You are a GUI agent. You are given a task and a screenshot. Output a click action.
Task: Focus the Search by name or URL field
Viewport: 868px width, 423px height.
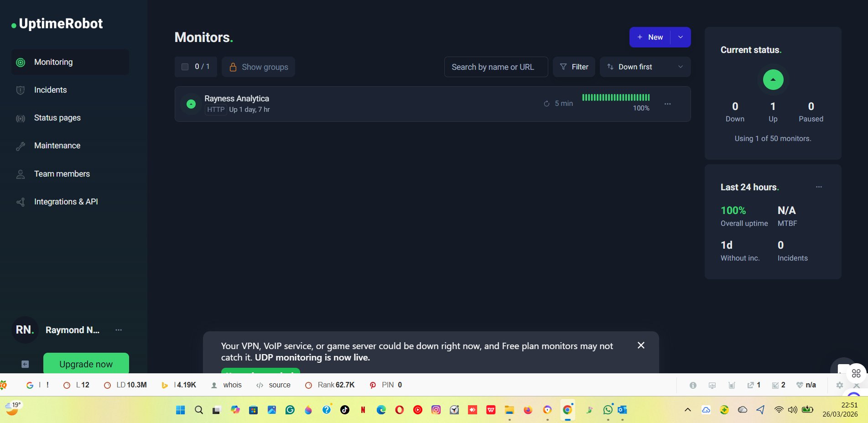coord(496,67)
